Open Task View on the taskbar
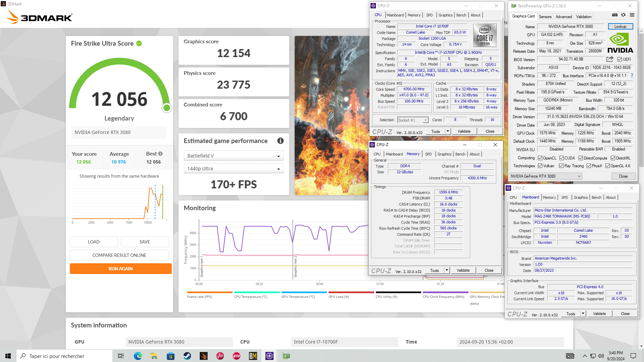The width and height of the screenshot is (644, 362). (121, 356)
